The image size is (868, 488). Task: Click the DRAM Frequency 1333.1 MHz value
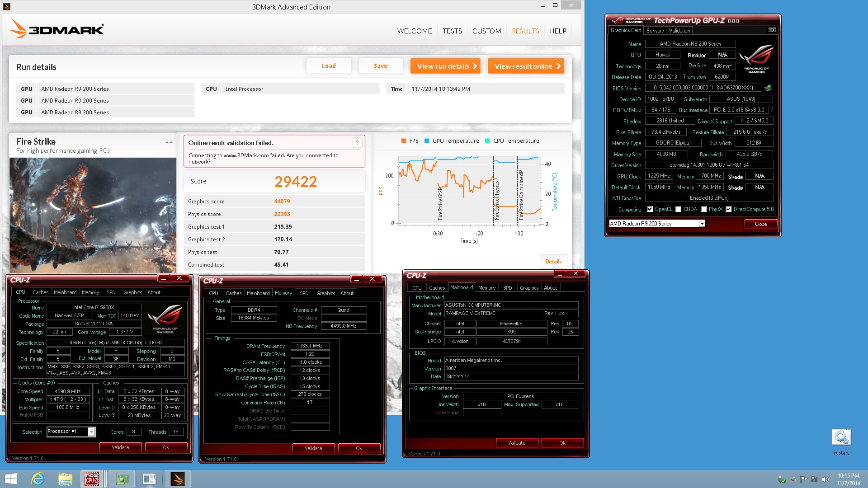[x=310, y=346]
